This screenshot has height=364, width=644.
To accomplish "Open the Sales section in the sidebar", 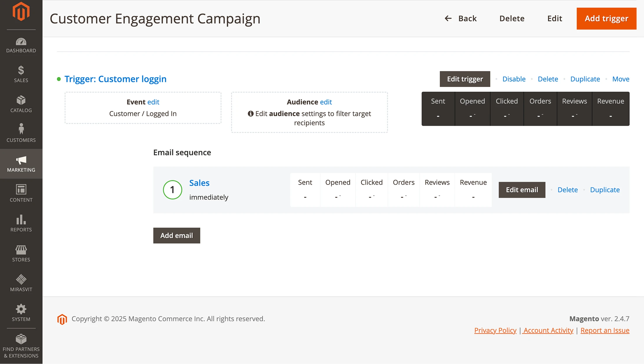I will pyautogui.click(x=21, y=74).
